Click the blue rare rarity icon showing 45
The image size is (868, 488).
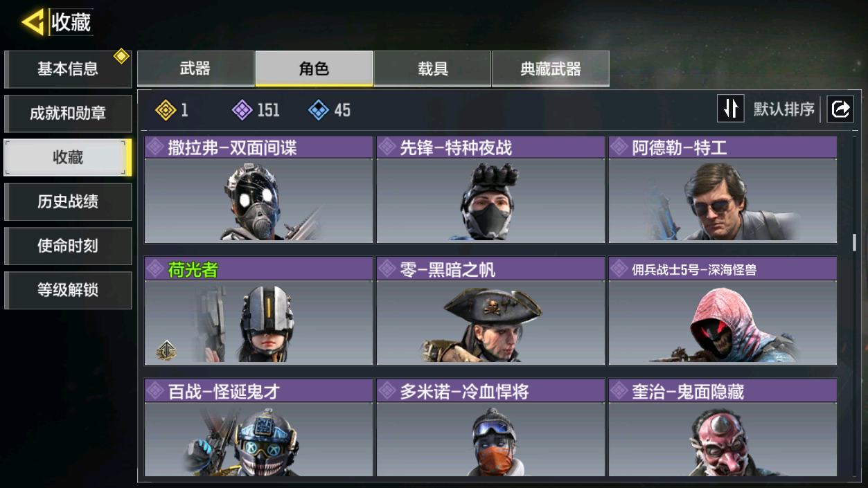click(x=318, y=110)
